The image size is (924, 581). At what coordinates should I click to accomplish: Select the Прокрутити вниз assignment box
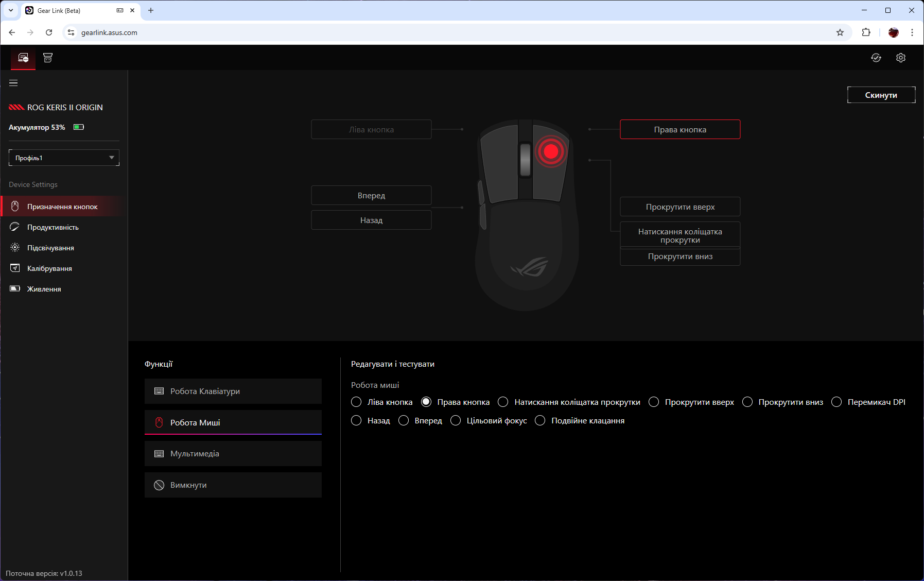[680, 257]
